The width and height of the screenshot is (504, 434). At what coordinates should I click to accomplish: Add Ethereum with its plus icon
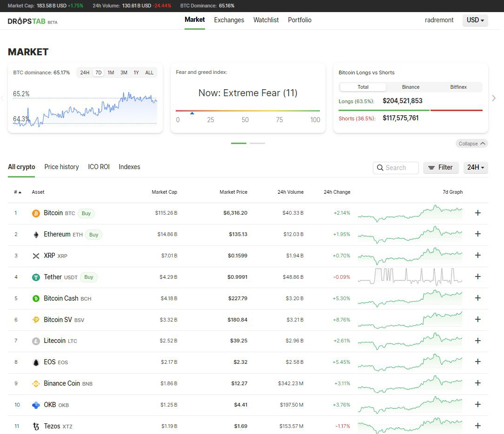(x=478, y=234)
